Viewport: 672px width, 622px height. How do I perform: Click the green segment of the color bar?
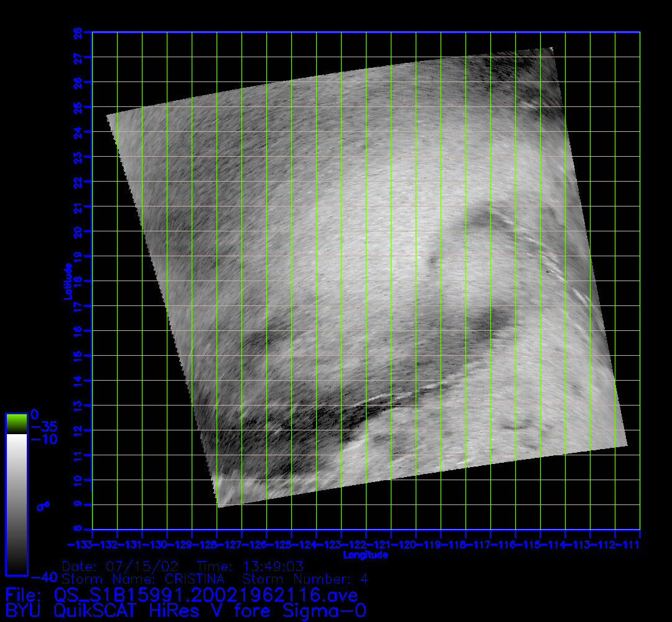click(x=16, y=424)
